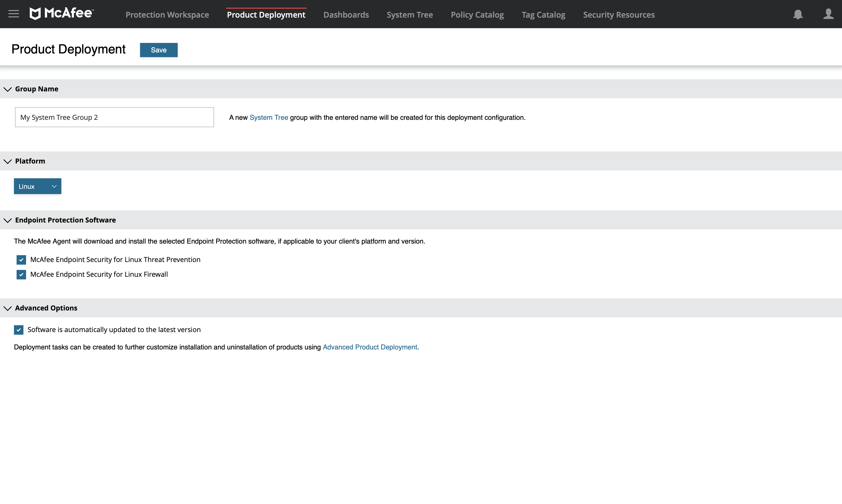Open Policy Catalog tab
This screenshot has width=842, height=504.
point(477,14)
